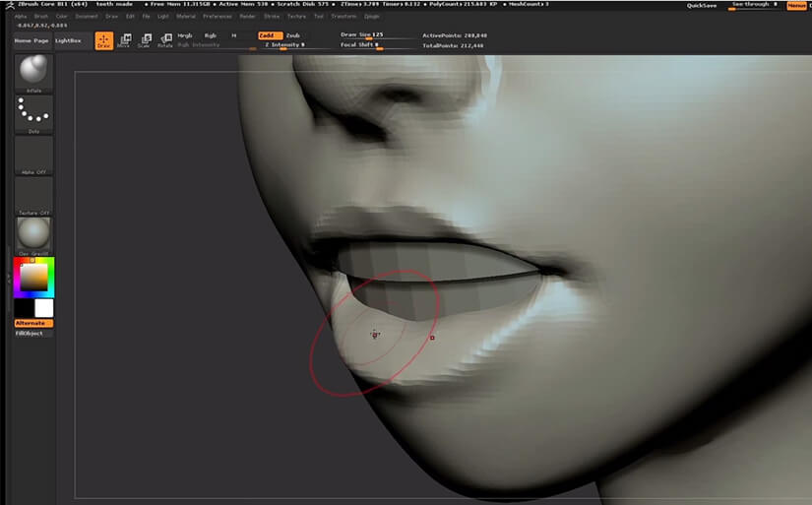The height and width of the screenshot is (505, 812).
Task: Adjust the See-through slider
Action: click(754, 5)
